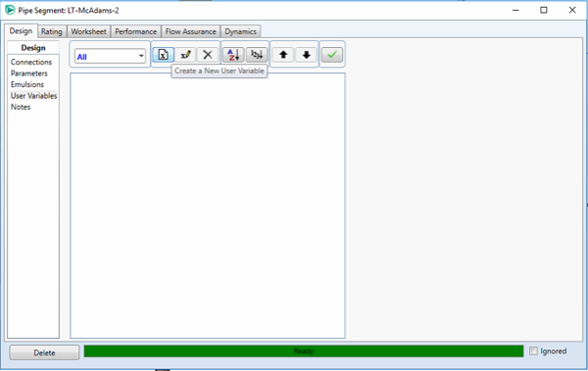Click the sort by execution order icon
Screen dimensions: 588x371
[x=257, y=55]
